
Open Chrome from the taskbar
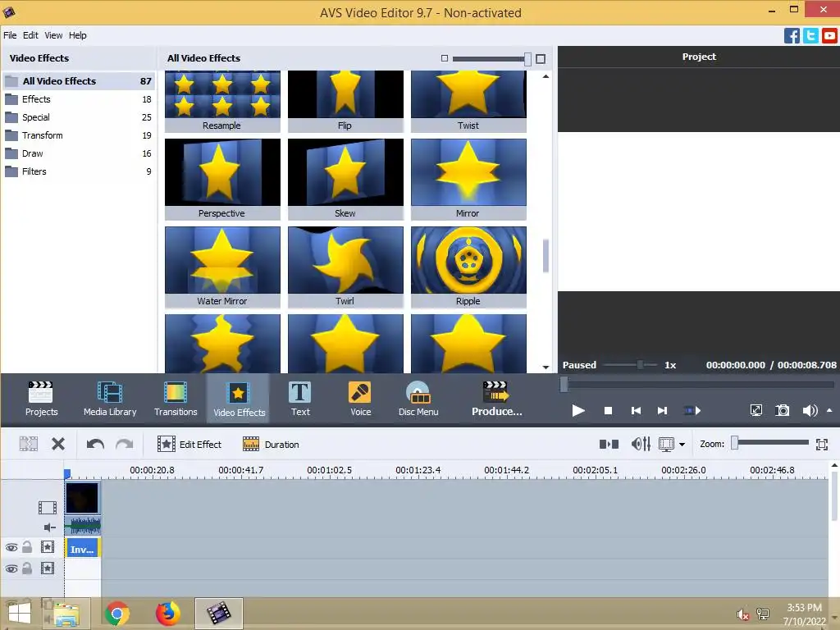(116, 614)
